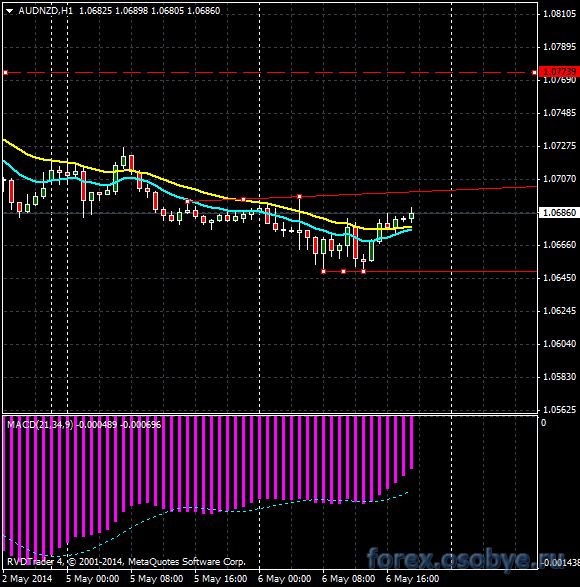
Task: Select rightmost anchor of lower red support line
Action: point(363,271)
